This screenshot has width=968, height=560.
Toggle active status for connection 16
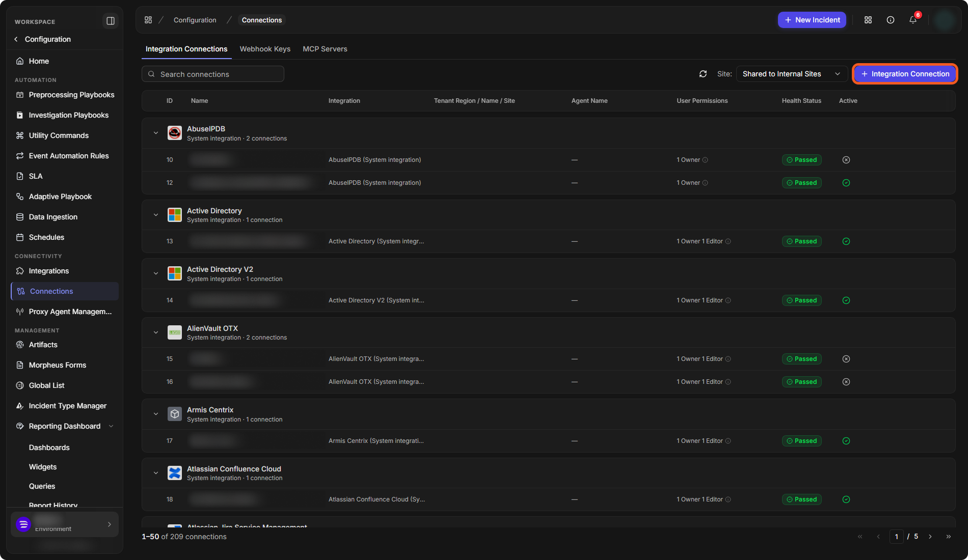[x=846, y=382]
